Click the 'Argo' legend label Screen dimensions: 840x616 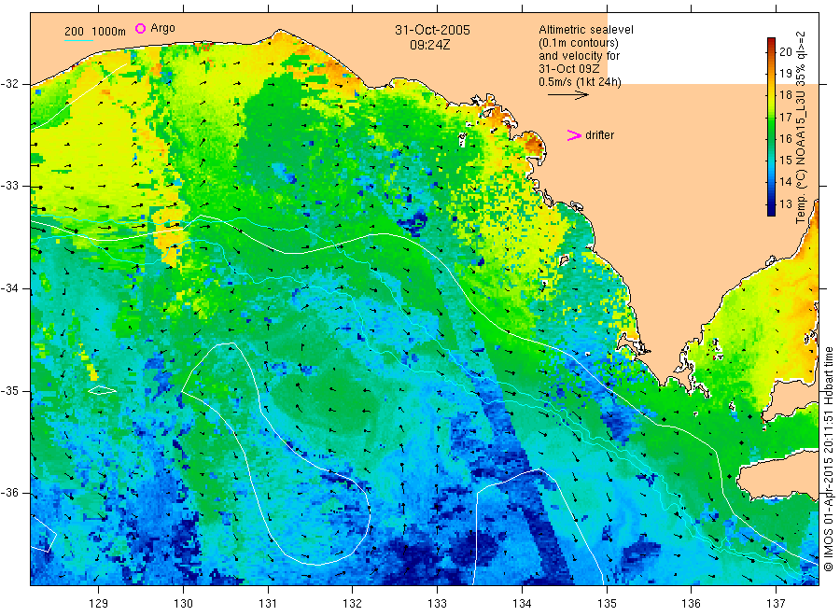tap(162, 28)
